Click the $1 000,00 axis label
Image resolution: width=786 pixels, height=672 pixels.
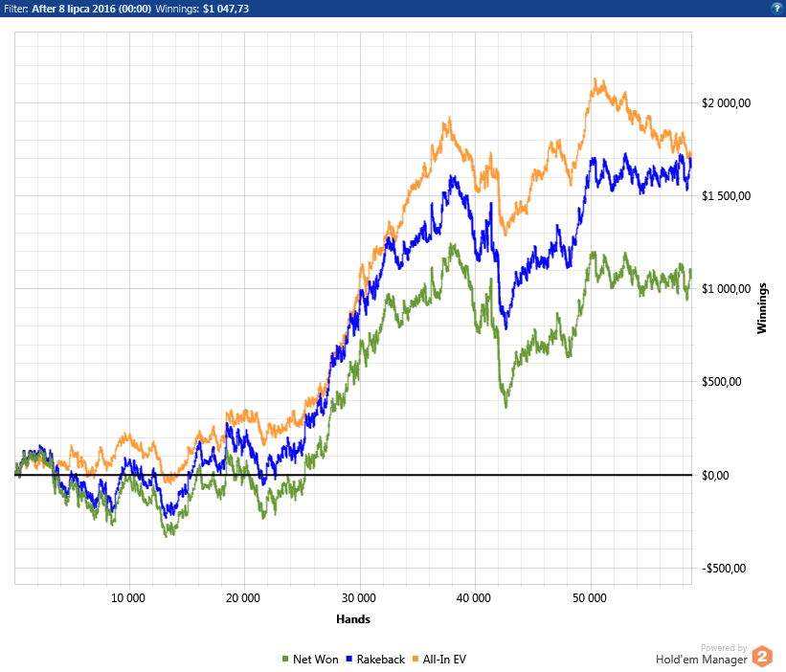726,289
